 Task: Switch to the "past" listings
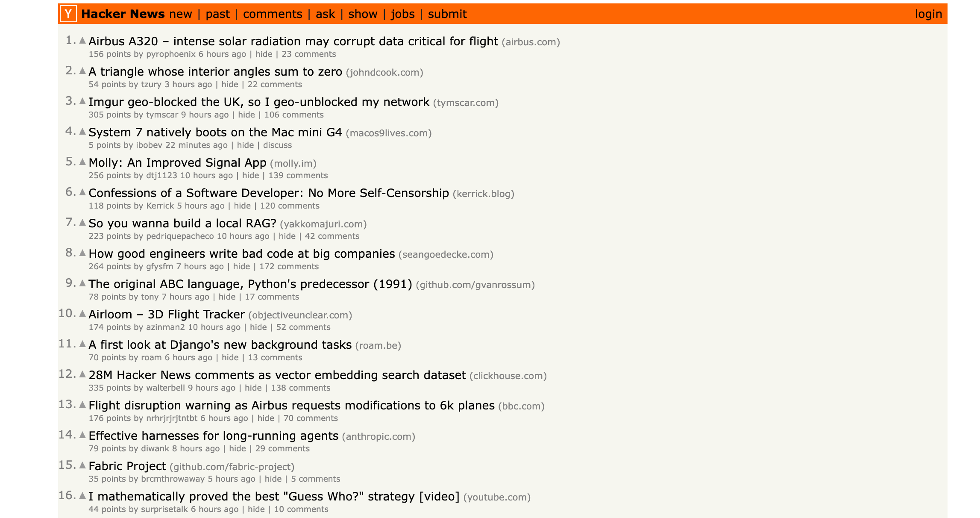(x=218, y=13)
